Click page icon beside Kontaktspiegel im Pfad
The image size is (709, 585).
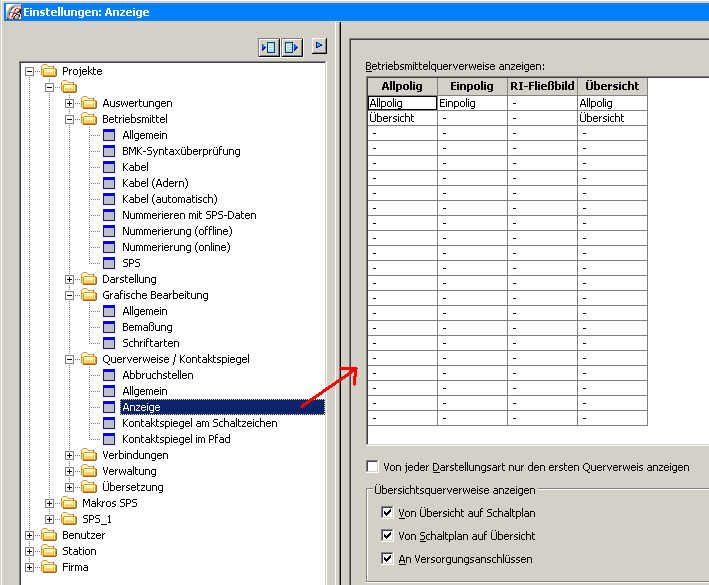click(109, 439)
